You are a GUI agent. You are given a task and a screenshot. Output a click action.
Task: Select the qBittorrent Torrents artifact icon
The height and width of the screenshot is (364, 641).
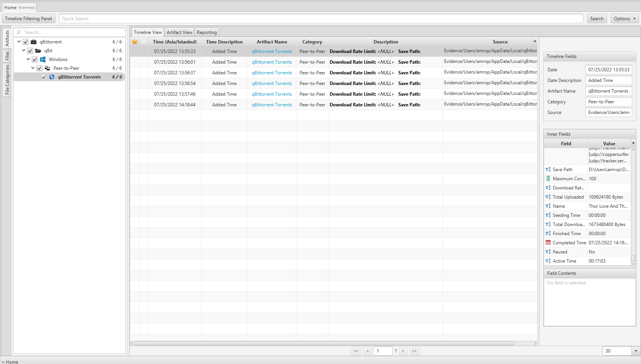52,77
